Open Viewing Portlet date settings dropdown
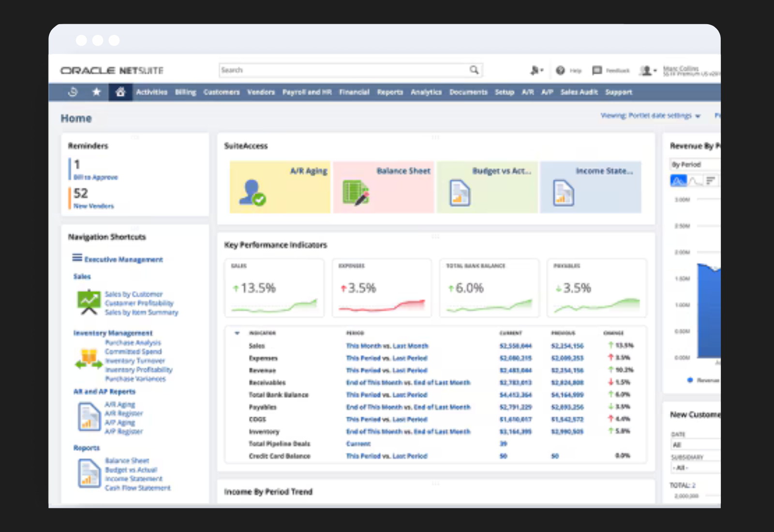 click(650, 116)
